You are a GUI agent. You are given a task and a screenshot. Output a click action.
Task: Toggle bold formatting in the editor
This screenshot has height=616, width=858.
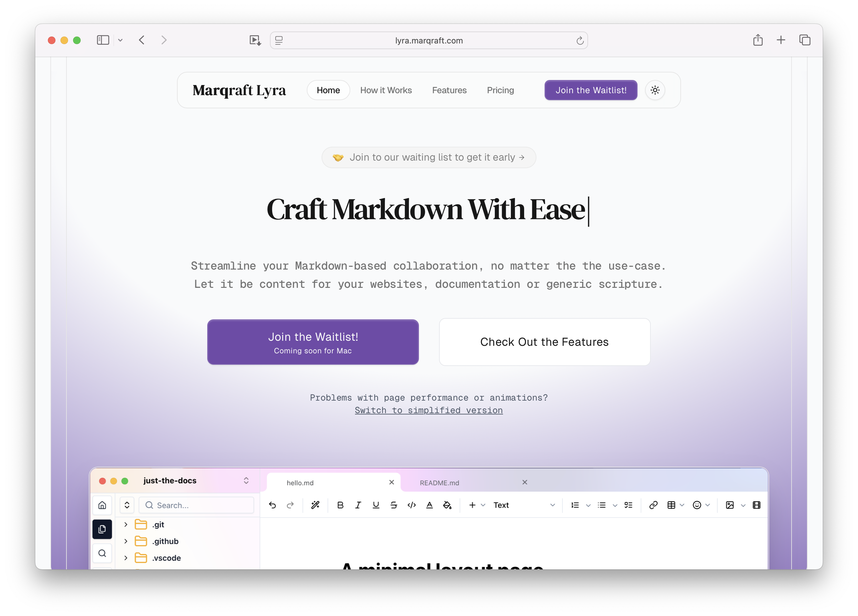(x=340, y=505)
